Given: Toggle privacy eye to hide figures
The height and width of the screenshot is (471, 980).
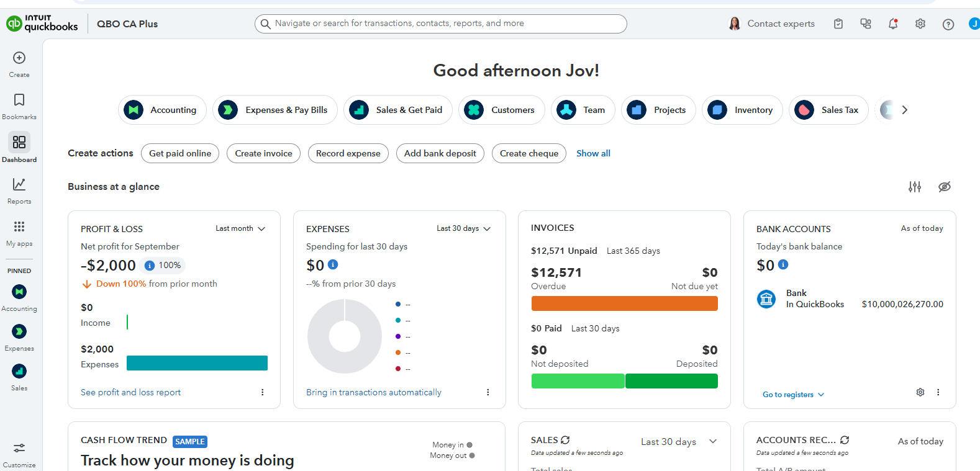Looking at the screenshot, I should coord(945,187).
